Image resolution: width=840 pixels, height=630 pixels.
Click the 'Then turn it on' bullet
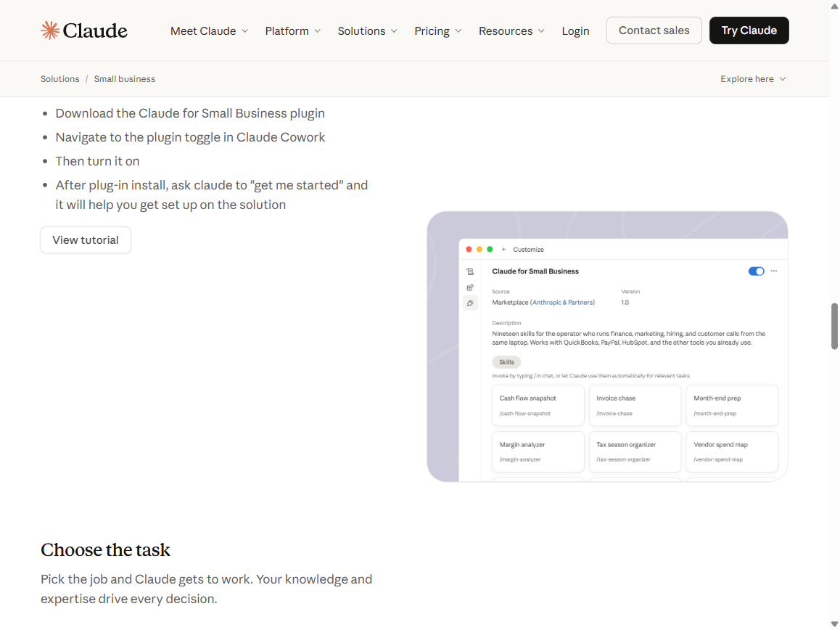coord(97,161)
